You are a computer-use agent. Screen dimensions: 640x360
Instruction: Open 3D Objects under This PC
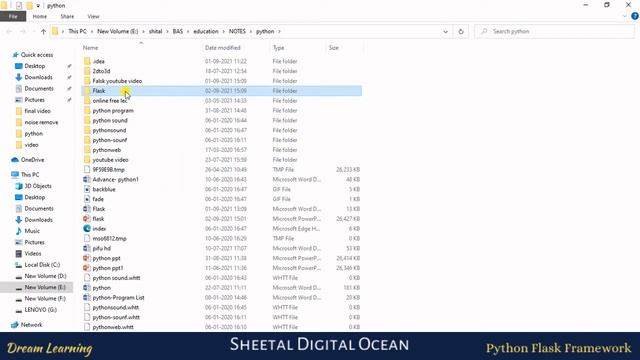click(38, 186)
